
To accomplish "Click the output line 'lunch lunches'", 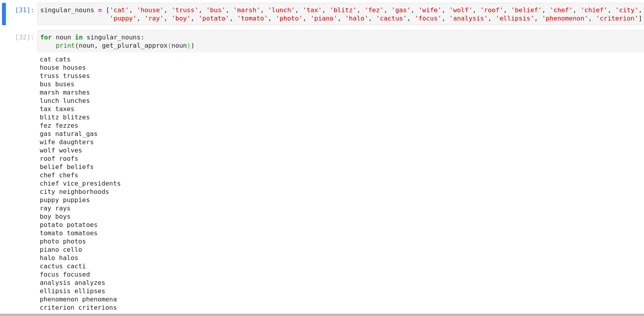I will pos(65,101).
